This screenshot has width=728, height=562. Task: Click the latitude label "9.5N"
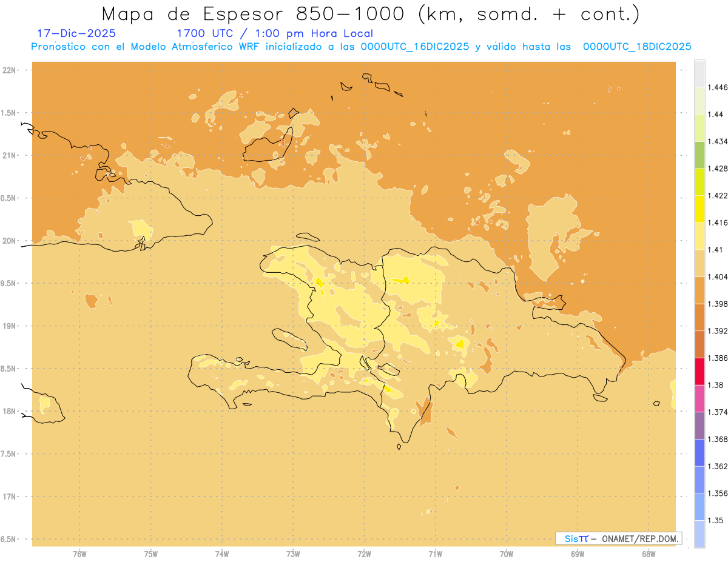coord(9,284)
